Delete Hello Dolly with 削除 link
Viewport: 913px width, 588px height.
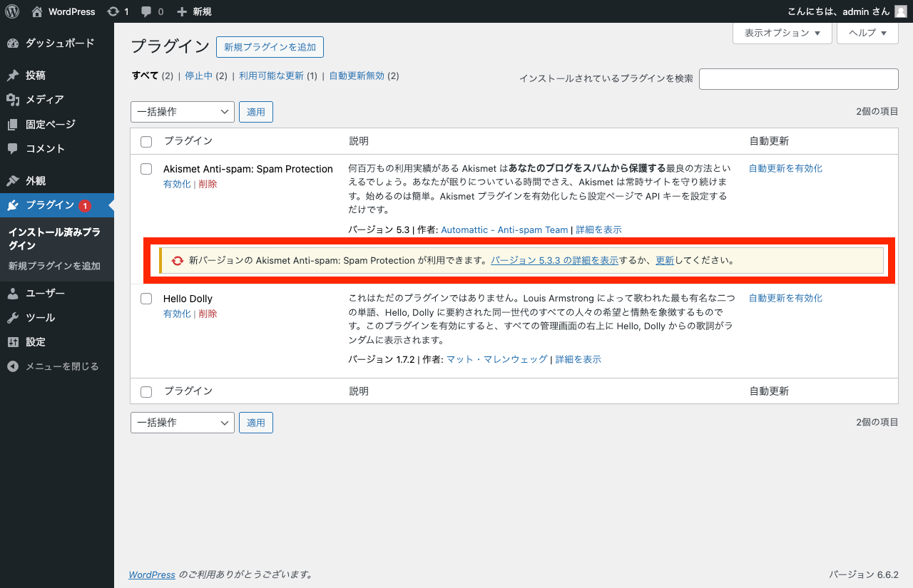tap(208, 314)
